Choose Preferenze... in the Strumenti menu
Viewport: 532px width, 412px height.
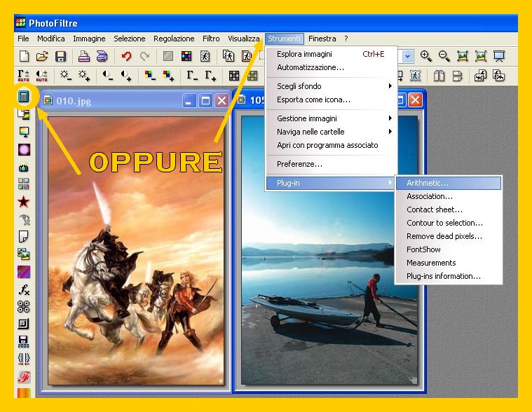click(x=299, y=164)
